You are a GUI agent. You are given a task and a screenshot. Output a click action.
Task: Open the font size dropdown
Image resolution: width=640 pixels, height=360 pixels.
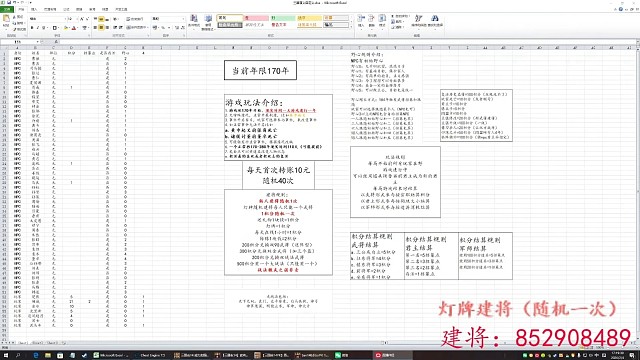76,19
